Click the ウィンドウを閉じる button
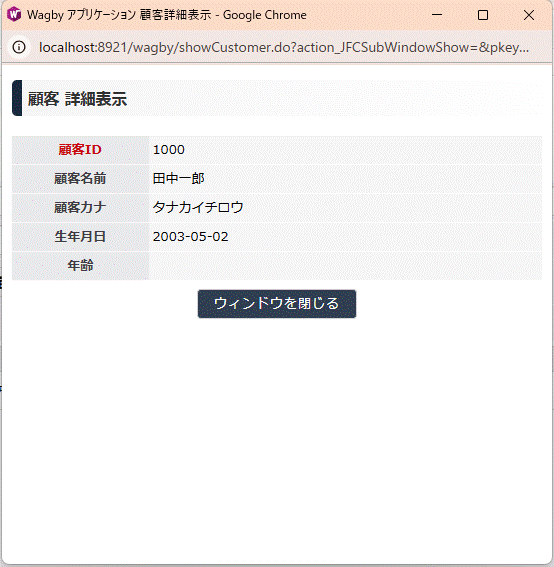The height and width of the screenshot is (567, 554). pyautogui.click(x=277, y=304)
